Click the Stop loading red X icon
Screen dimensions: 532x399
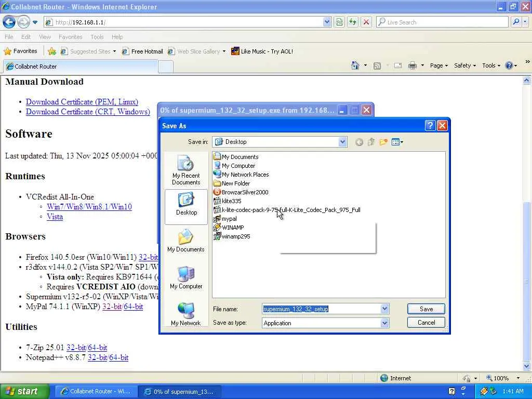click(x=366, y=22)
